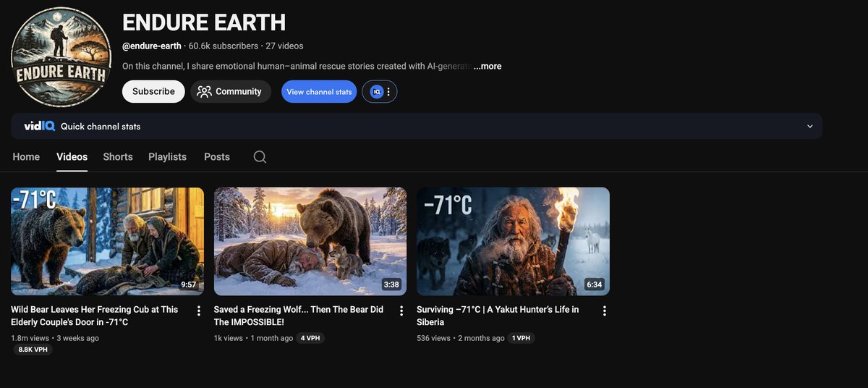
Task: Open the Community button
Action: click(231, 92)
